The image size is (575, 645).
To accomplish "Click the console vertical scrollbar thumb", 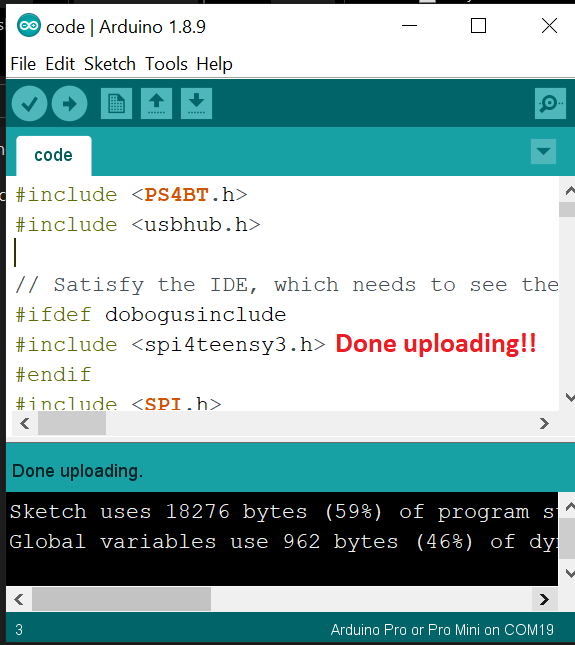I will click(x=567, y=538).
